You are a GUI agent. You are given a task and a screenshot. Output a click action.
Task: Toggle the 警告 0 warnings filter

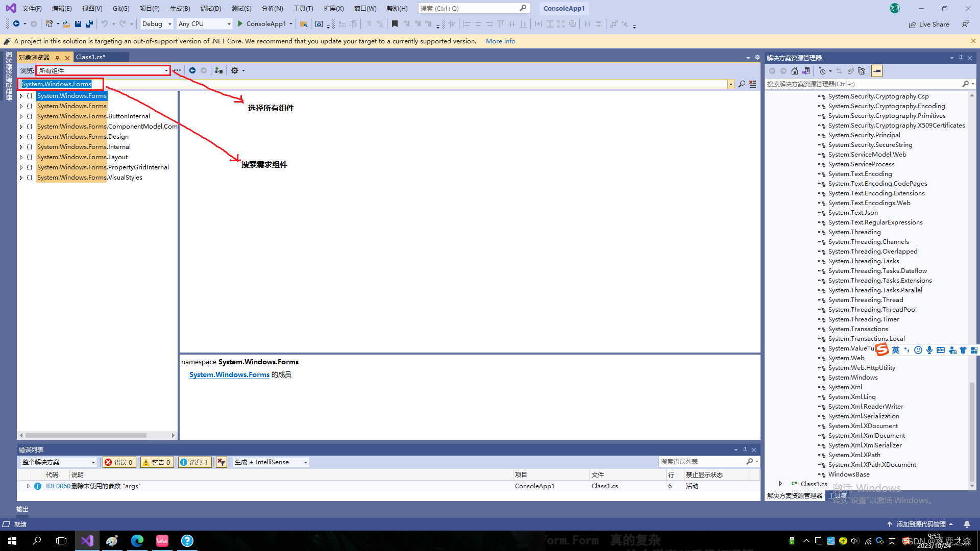pos(157,462)
